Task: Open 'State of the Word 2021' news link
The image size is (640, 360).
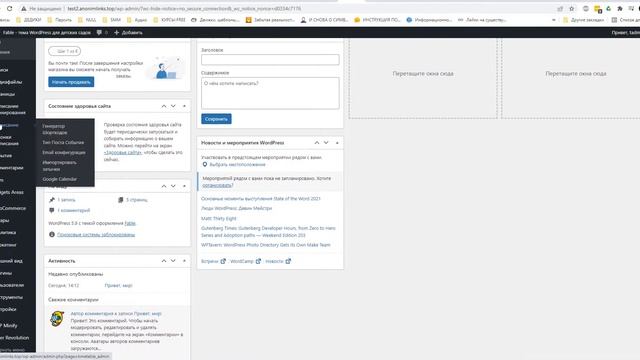Action: (261, 199)
